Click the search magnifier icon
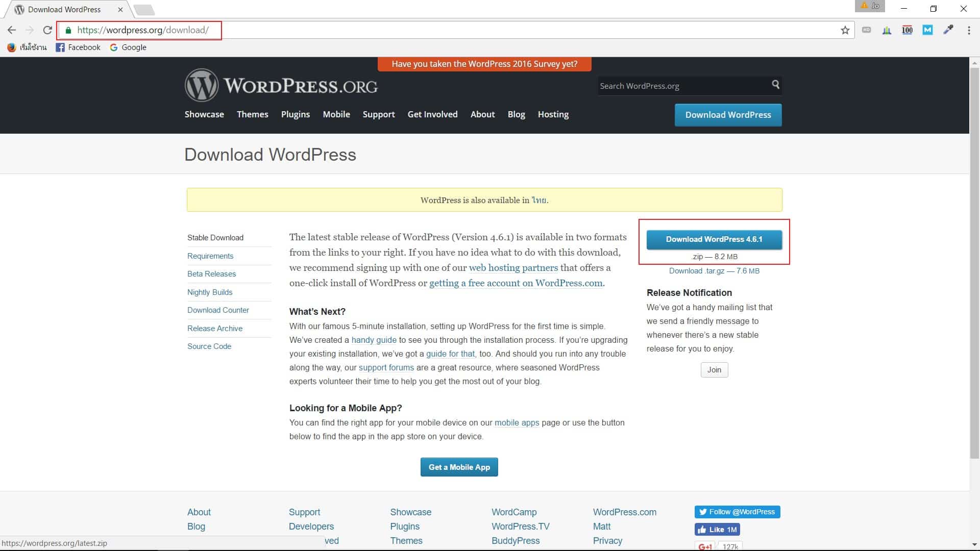Screen dimensions: 980x551 (x=775, y=85)
